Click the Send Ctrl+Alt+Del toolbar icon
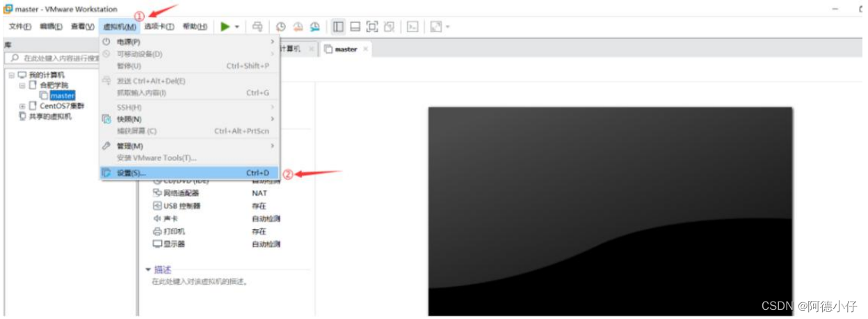Image resolution: width=868 pixels, height=319 pixels. tap(257, 26)
